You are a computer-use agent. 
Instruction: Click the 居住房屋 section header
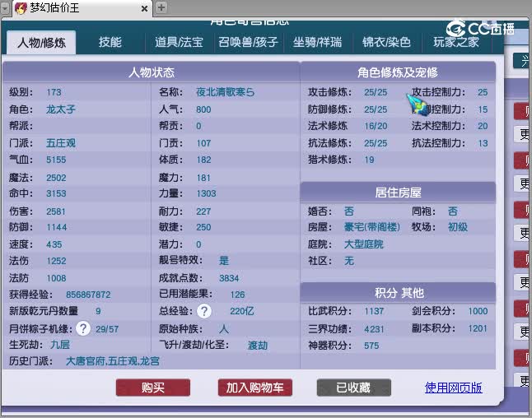tap(398, 193)
